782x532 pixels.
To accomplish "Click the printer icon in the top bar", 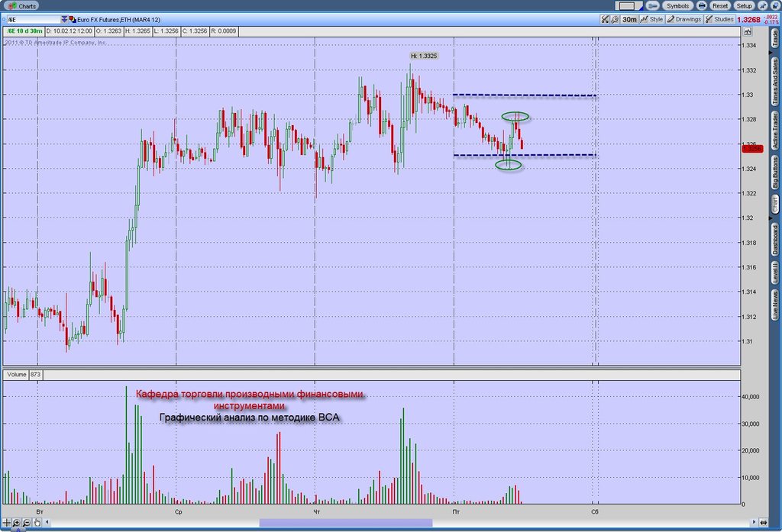I will click(702, 6).
